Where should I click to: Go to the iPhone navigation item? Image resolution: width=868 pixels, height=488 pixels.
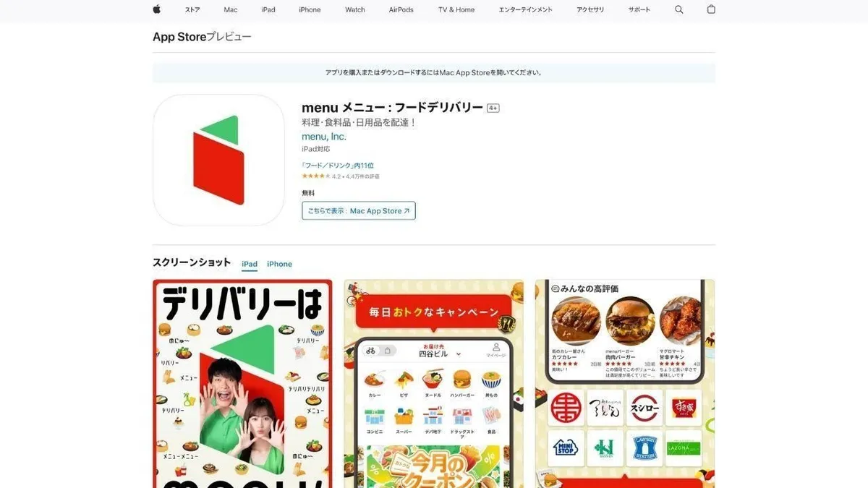pos(310,9)
